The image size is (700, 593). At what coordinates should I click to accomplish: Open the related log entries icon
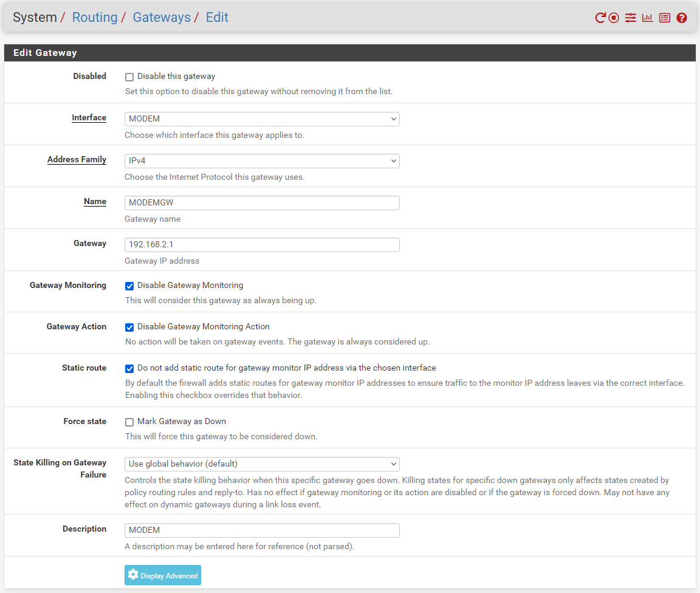click(665, 18)
